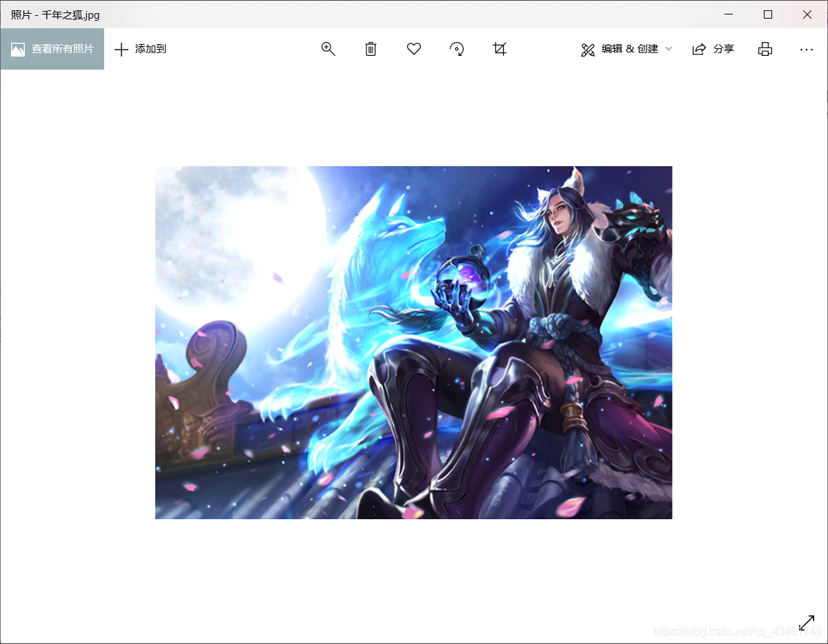This screenshot has width=828, height=644.
Task: Click the 分享 share button
Action: click(x=713, y=49)
